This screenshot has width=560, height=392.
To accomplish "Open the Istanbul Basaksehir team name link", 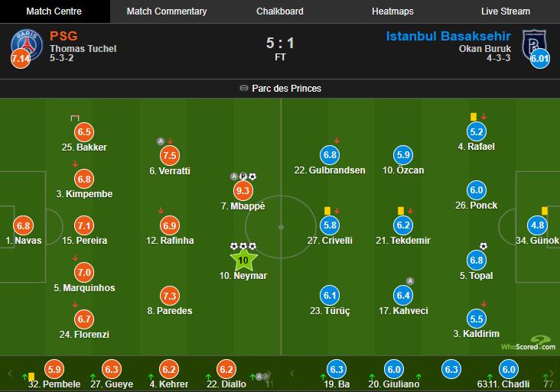I will 448,36.
